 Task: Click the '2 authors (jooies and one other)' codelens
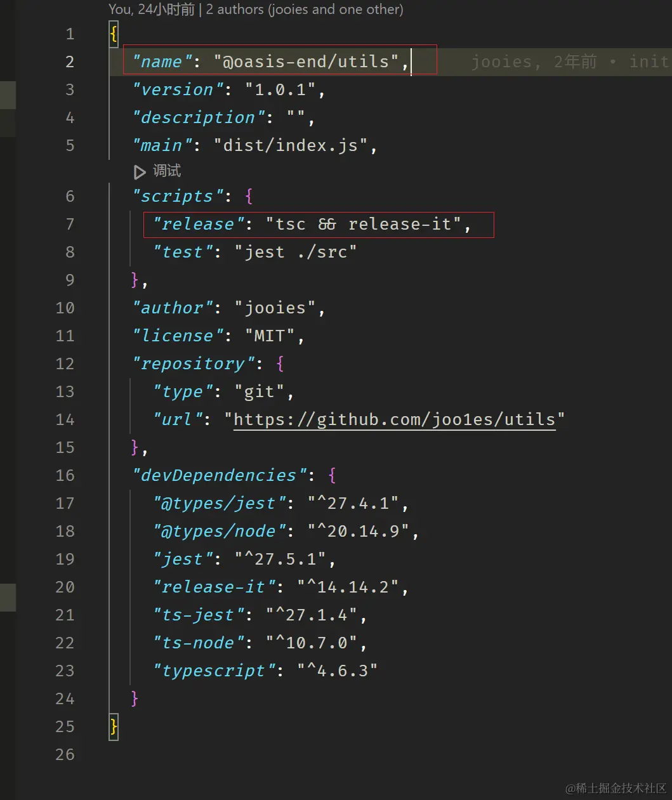pos(305,10)
